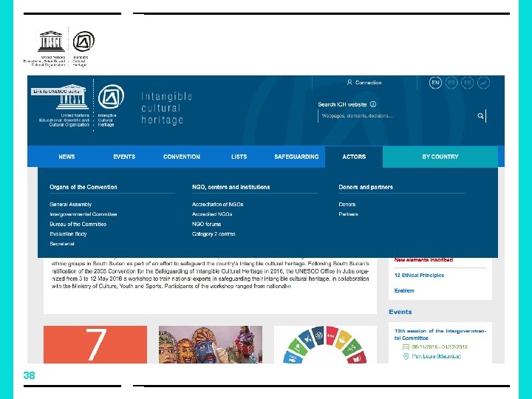Click the event dates text under the 13th session

click(x=440, y=347)
